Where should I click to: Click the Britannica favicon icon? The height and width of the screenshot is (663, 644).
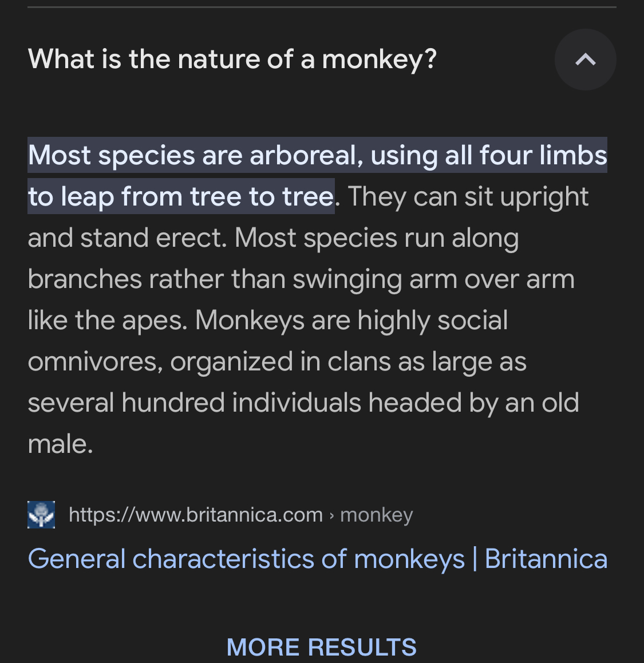41,514
